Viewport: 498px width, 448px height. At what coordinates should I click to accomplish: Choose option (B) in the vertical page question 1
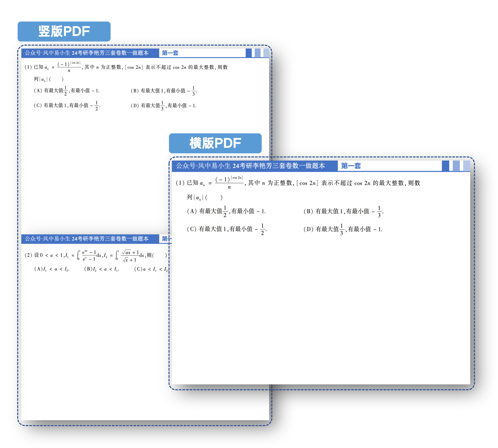[164, 91]
